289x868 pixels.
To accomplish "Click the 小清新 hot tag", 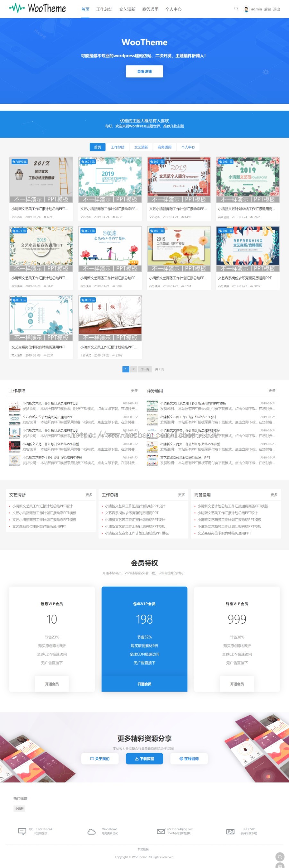I will (x=19, y=809).
